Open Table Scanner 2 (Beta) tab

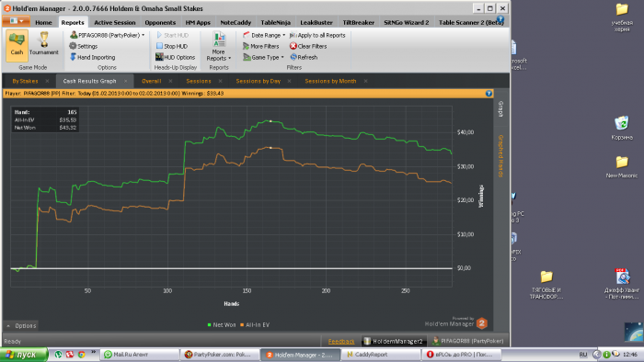[x=471, y=23]
